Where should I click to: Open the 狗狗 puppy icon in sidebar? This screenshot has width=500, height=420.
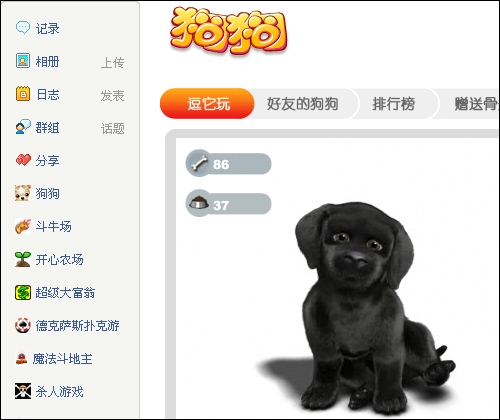[23, 193]
